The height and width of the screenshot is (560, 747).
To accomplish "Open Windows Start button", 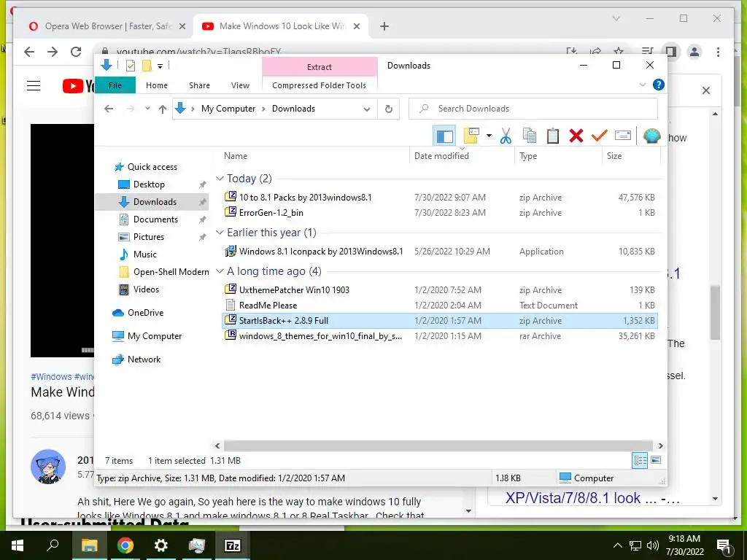I will pyautogui.click(x=18, y=545).
